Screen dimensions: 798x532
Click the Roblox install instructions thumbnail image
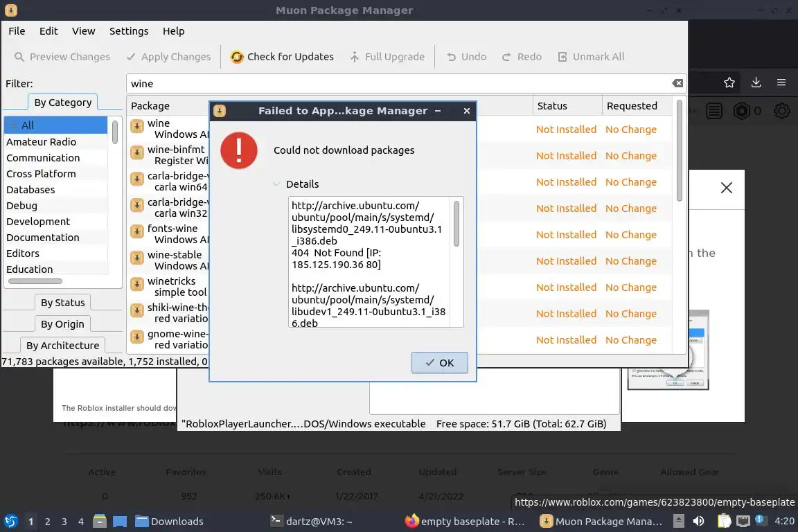point(668,351)
